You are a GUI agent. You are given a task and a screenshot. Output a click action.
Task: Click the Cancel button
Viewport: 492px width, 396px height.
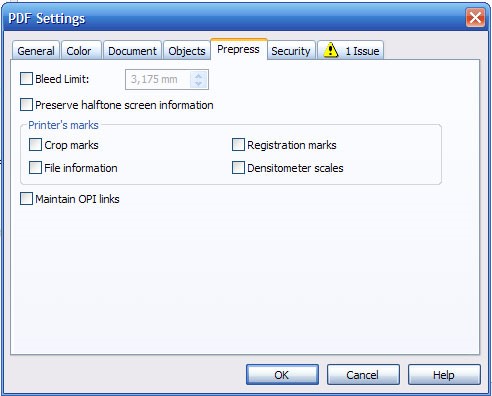pyautogui.click(x=363, y=375)
